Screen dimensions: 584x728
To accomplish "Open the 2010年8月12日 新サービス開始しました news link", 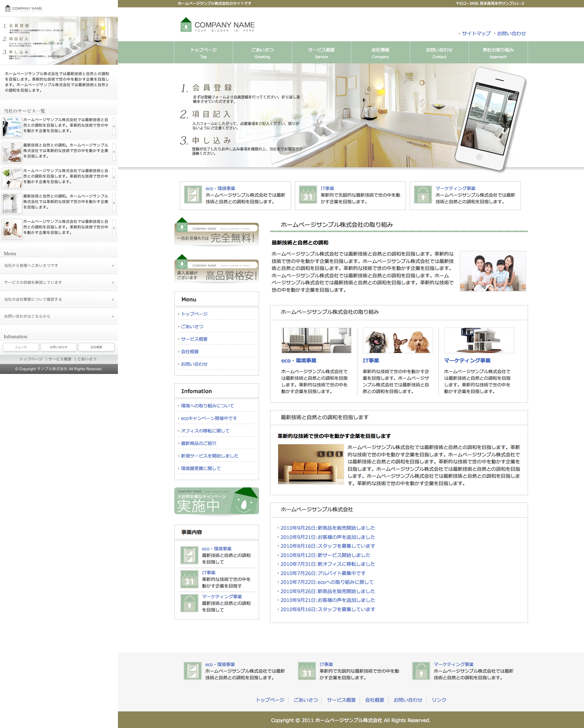I will [325, 555].
